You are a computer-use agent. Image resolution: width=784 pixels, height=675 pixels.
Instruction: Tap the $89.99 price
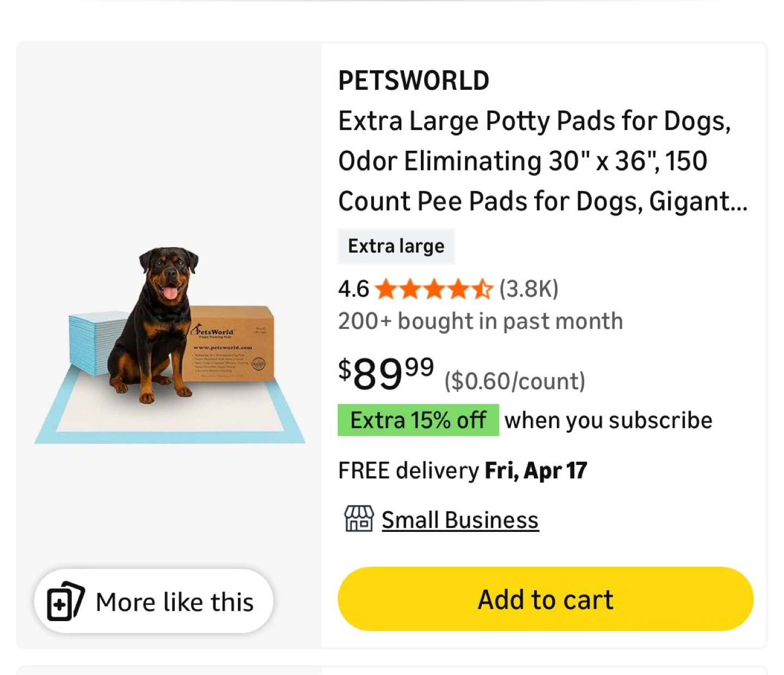point(386,373)
